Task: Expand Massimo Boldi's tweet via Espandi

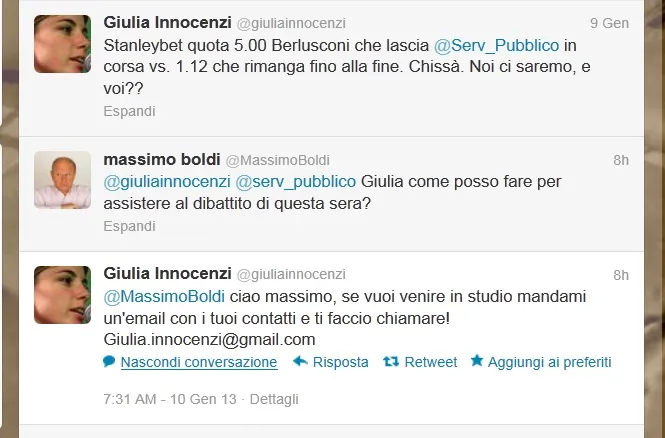Action: (129, 226)
